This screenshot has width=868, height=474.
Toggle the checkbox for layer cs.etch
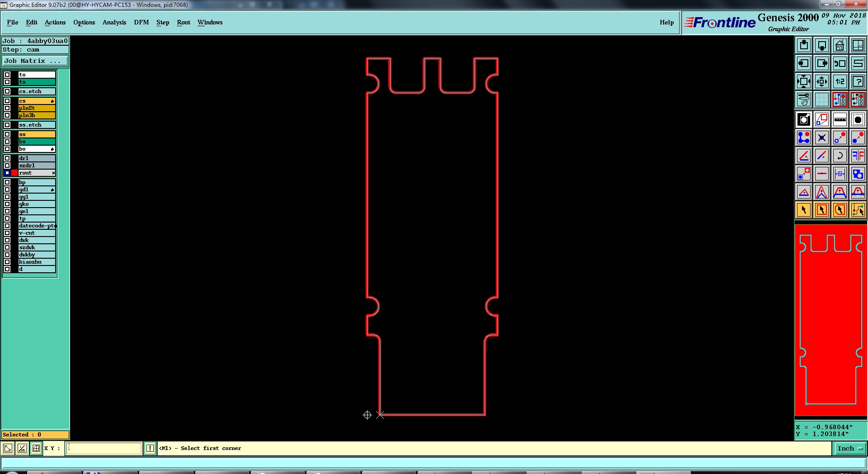pyautogui.click(x=7, y=91)
